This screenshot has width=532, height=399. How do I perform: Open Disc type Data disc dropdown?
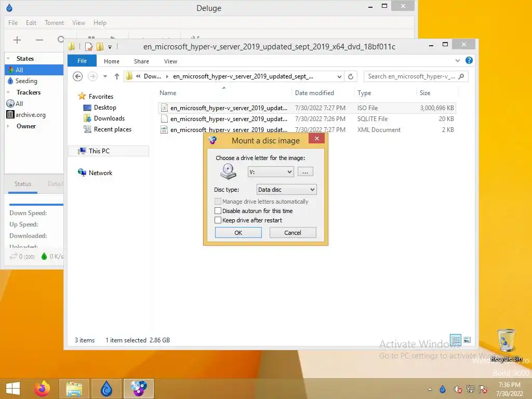(286, 189)
